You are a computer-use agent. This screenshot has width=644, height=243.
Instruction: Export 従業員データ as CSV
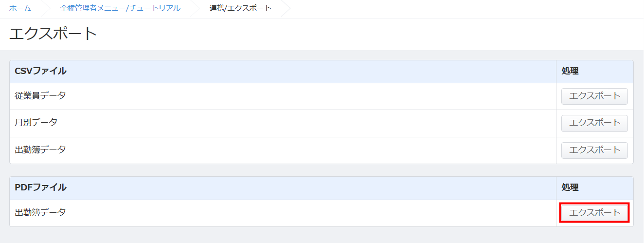click(594, 96)
